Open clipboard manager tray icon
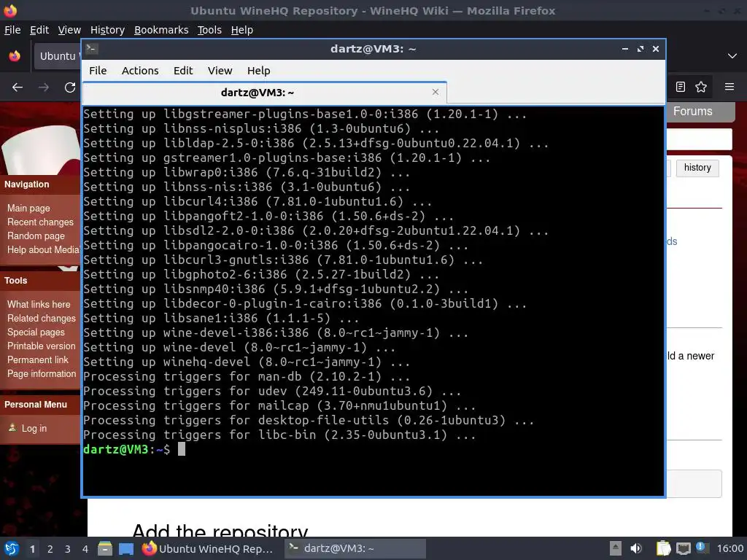 click(x=663, y=548)
